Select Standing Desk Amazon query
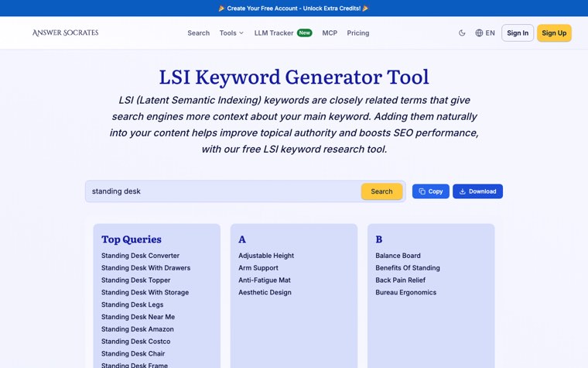The height and width of the screenshot is (368, 588). coord(138,329)
